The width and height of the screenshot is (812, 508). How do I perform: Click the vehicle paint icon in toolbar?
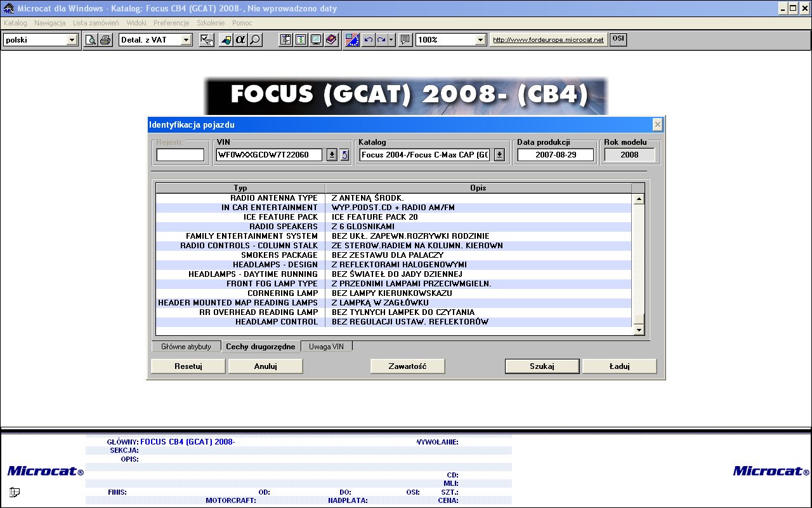click(x=226, y=40)
